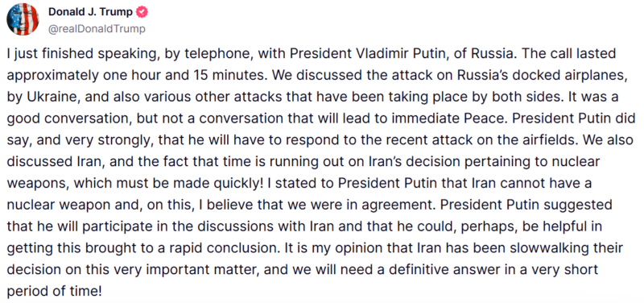Viewport: 644px width, 303px height.
Task: Select the word "Ukraine" in the post
Action: pyautogui.click(x=44, y=98)
